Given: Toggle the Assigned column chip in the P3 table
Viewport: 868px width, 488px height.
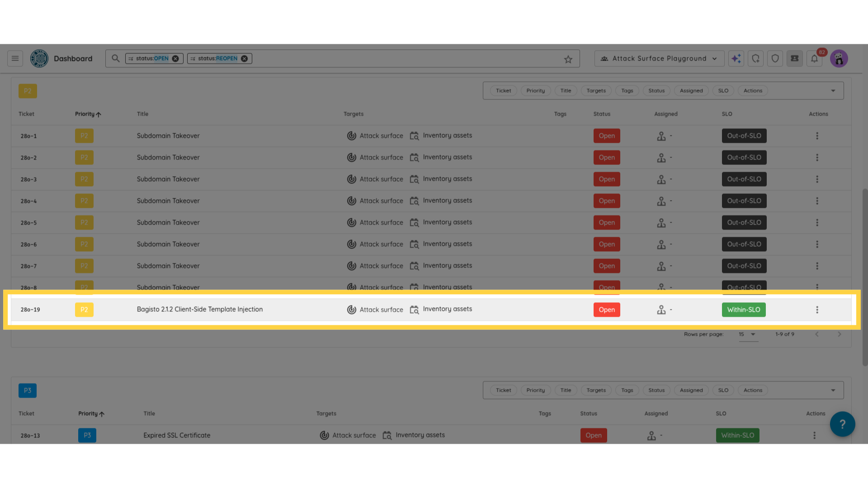Looking at the screenshot, I should (691, 390).
